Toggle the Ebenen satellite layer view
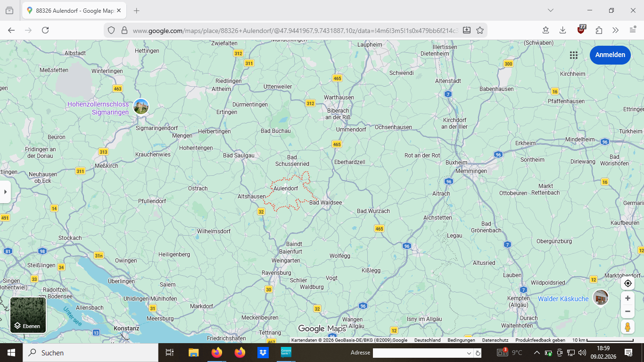The width and height of the screenshot is (644, 362). 28,315
